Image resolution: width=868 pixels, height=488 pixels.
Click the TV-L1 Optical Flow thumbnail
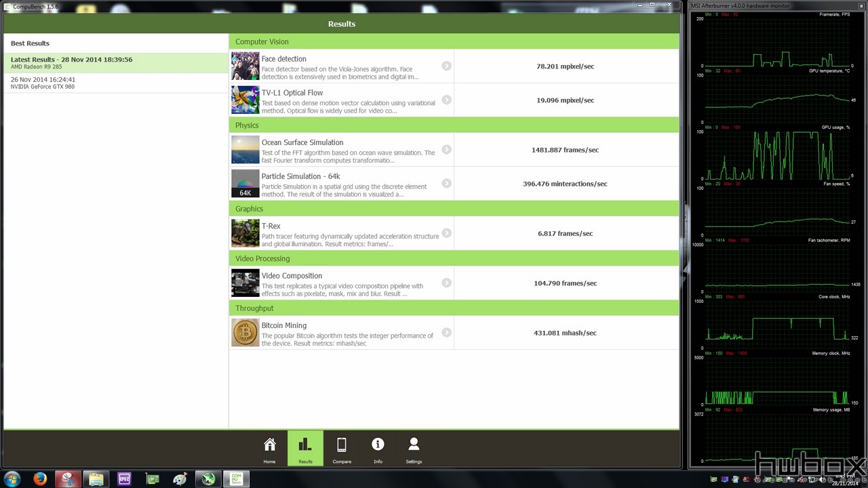pos(245,100)
